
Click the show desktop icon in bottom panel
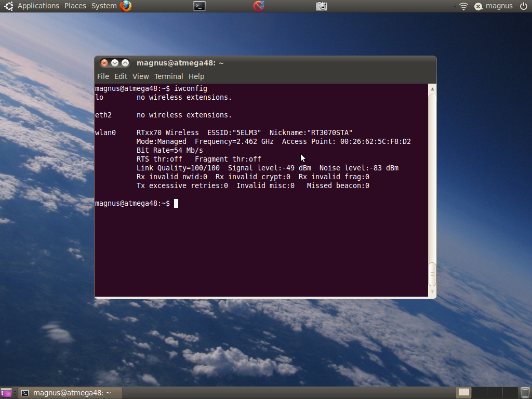point(6,393)
